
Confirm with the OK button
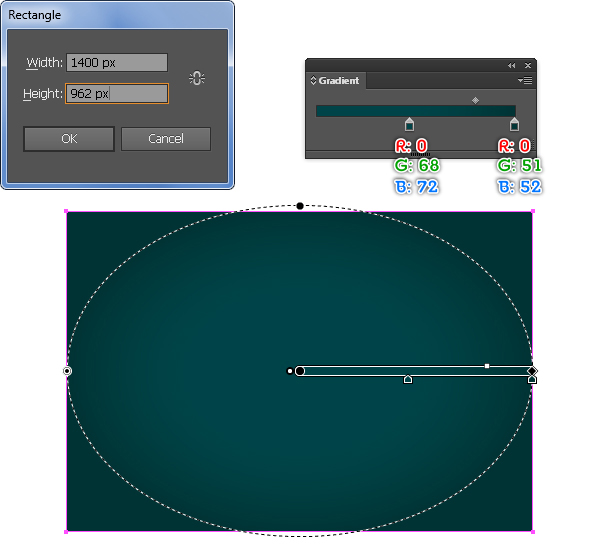click(x=69, y=139)
